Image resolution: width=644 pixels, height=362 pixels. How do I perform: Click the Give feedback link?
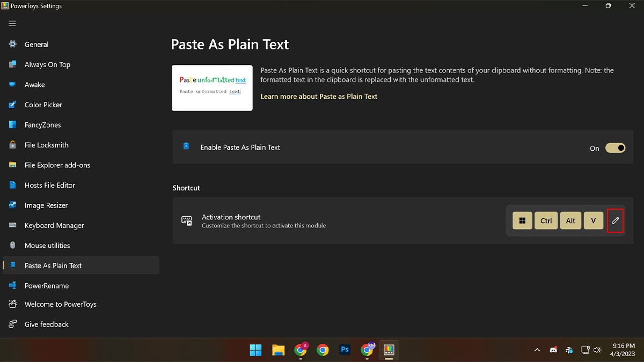[x=47, y=324]
